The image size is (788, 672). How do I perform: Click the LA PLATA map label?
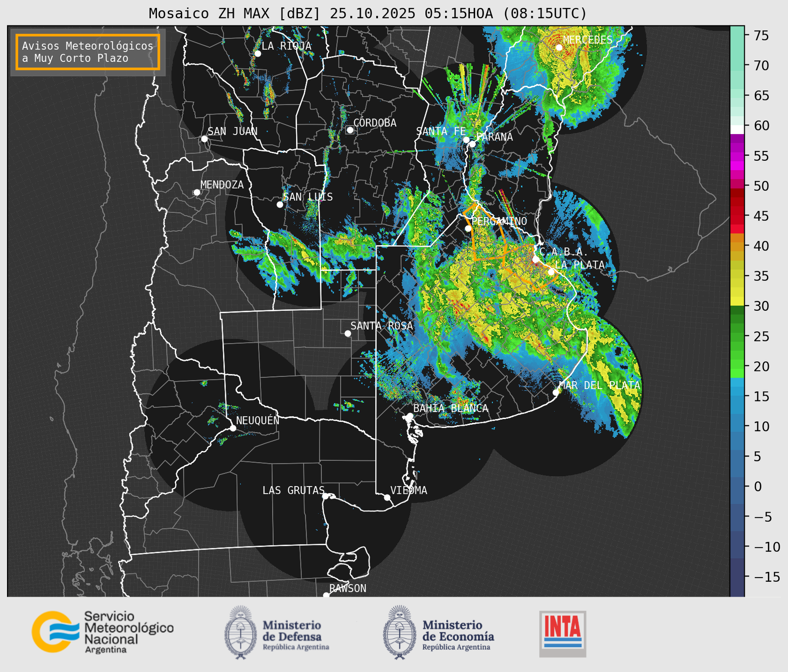click(580, 265)
